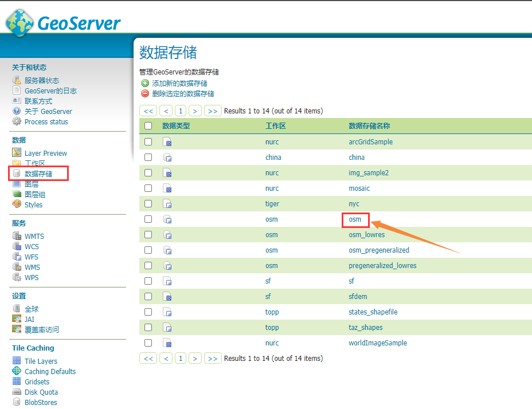
Task: Click the Tile Layers icon in sidebar
Action: 17,361
